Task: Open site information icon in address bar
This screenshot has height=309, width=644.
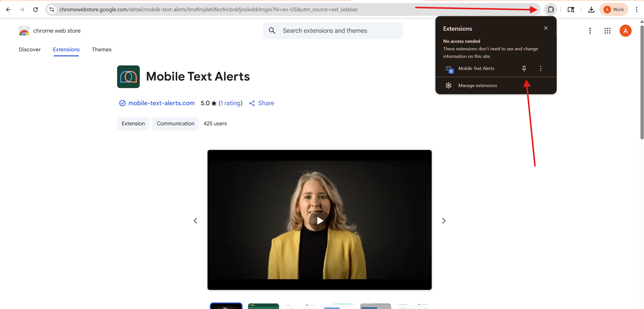Action: (x=52, y=10)
